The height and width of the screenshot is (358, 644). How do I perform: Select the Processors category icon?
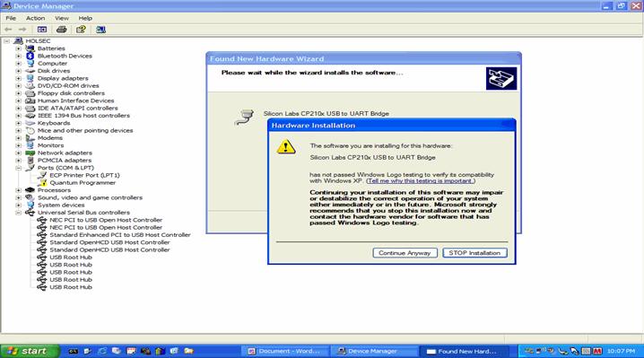coord(30,190)
